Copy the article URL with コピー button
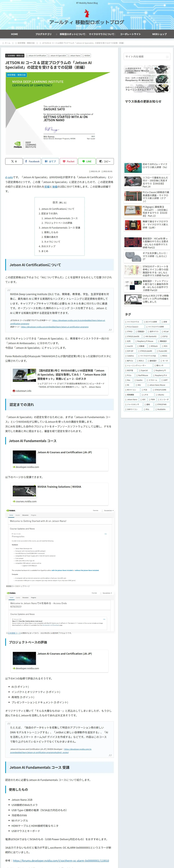Image resolution: width=174 pixels, height=868 pixels. (105, 161)
